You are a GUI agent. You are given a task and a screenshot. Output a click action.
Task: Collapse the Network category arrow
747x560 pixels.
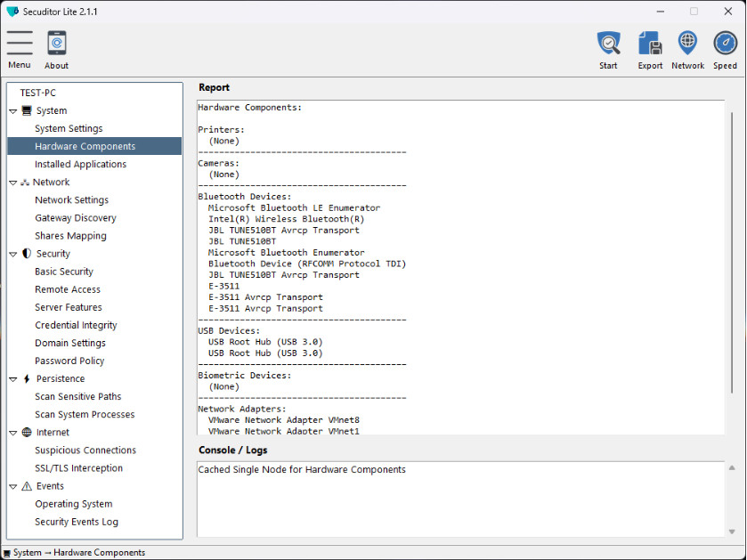pyautogui.click(x=13, y=183)
